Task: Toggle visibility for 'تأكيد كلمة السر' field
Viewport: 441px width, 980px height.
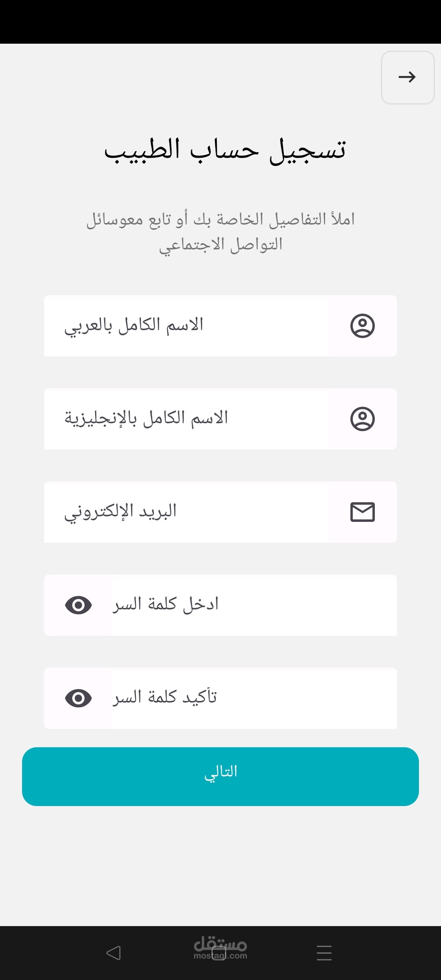Action: point(78,698)
